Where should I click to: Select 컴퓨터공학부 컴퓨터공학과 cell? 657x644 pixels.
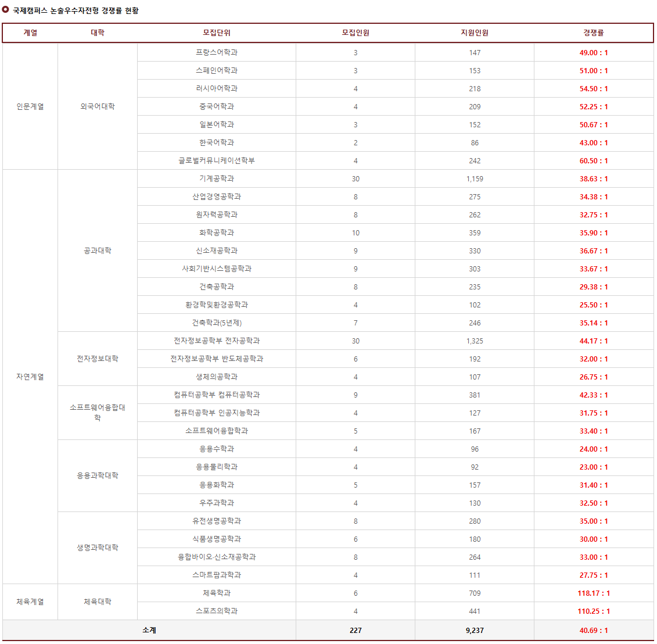(x=217, y=395)
